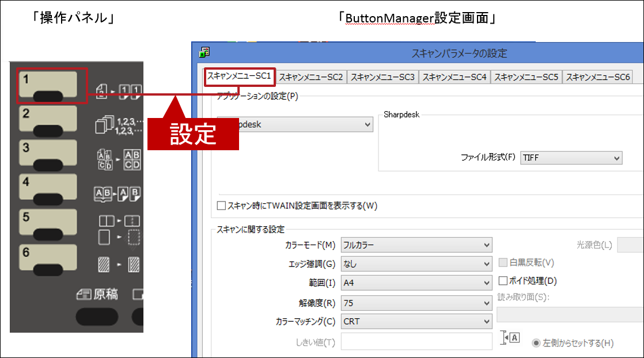
Task: Click the しきい値(T) input field
Action: click(x=416, y=341)
